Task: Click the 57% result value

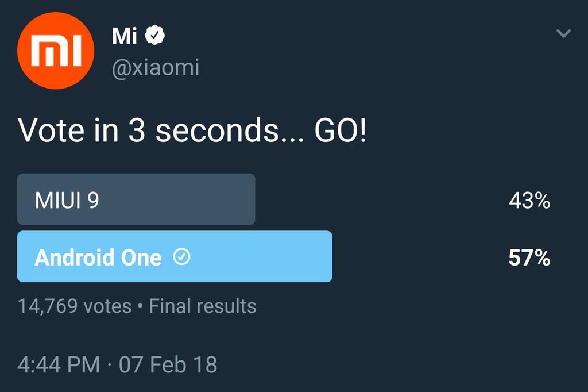Action: pos(529,258)
